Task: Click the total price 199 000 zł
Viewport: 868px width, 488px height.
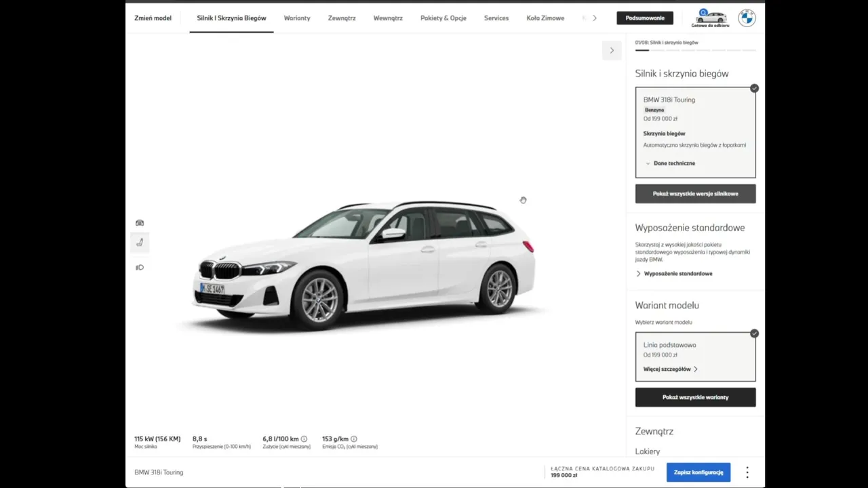Action: pos(564,476)
